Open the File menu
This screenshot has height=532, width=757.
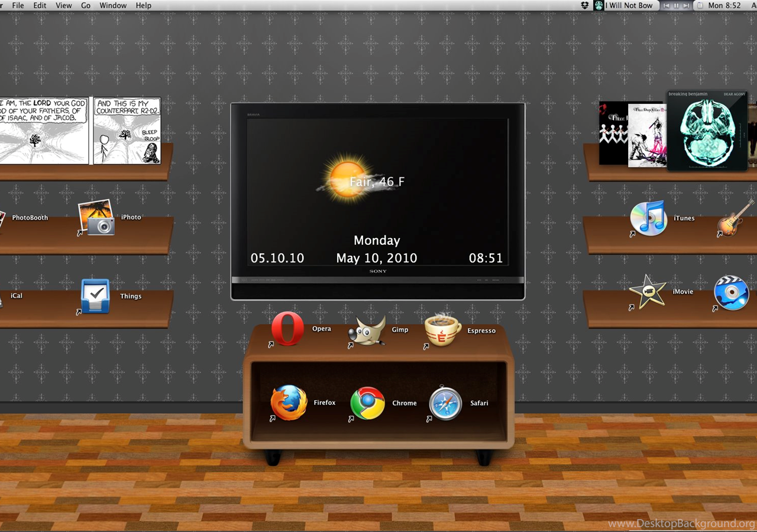(18, 5)
